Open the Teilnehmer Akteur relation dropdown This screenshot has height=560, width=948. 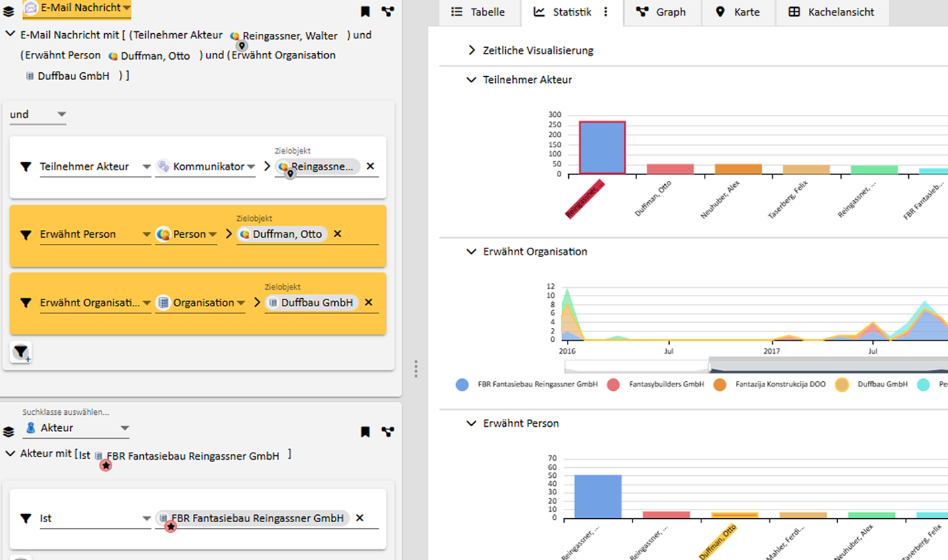(95, 167)
